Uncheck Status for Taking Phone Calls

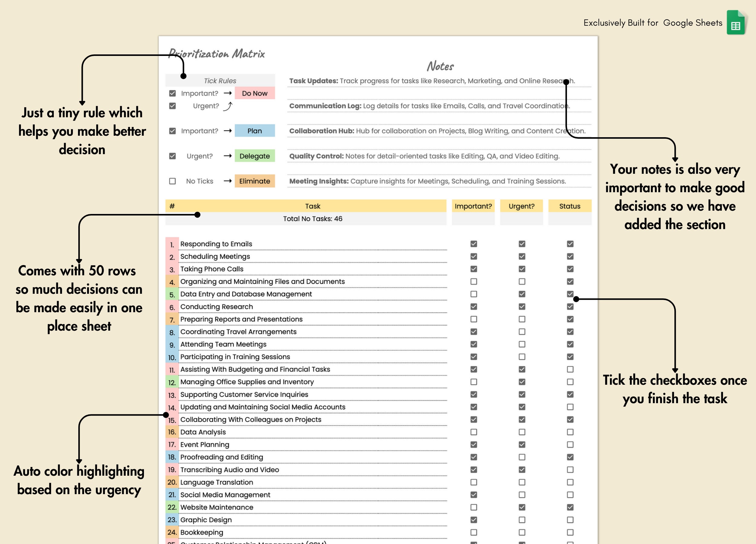point(570,269)
